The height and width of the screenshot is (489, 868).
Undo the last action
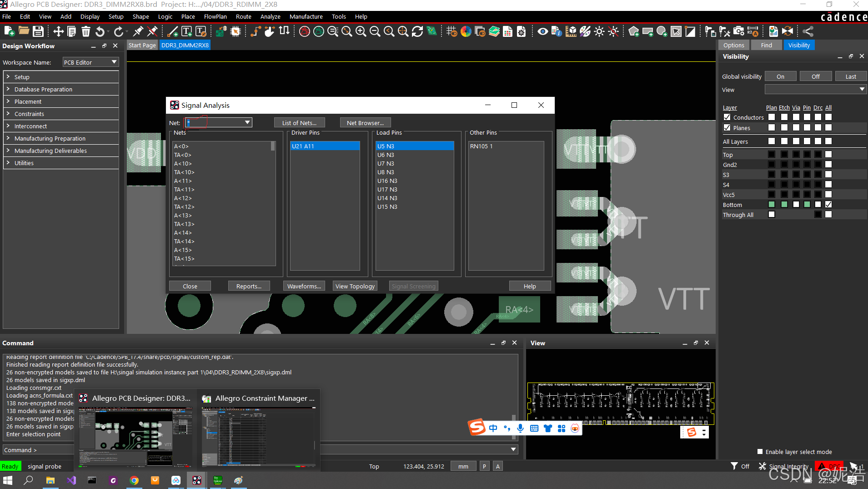pos(100,31)
